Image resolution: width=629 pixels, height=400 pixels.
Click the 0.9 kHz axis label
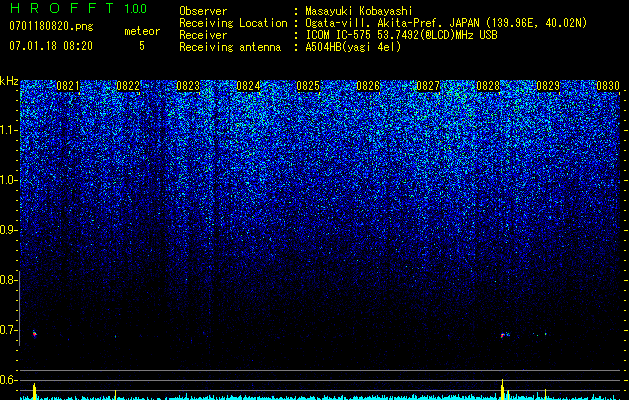7,230
